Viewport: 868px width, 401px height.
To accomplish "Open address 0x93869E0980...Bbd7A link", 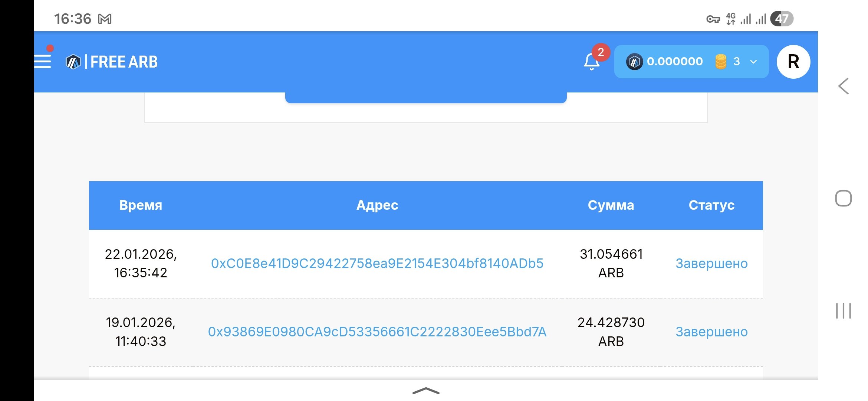I will 377,332.
